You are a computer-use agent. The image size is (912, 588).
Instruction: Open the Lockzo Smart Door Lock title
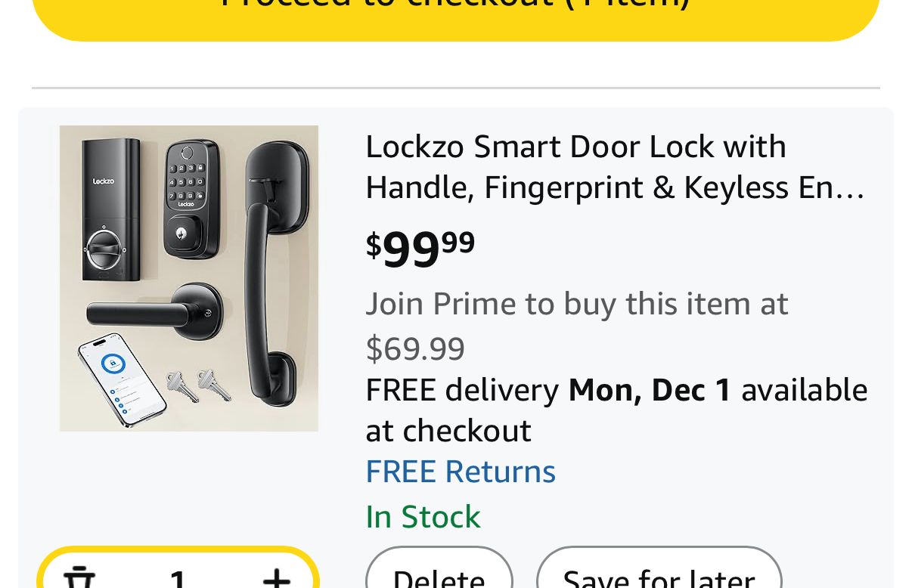click(x=614, y=167)
